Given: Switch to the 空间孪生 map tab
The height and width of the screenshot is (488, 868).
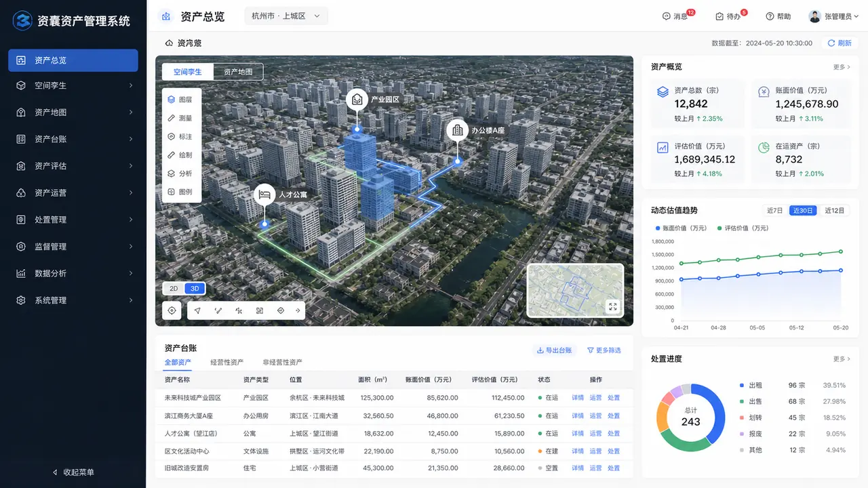Looking at the screenshot, I should [187, 72].
